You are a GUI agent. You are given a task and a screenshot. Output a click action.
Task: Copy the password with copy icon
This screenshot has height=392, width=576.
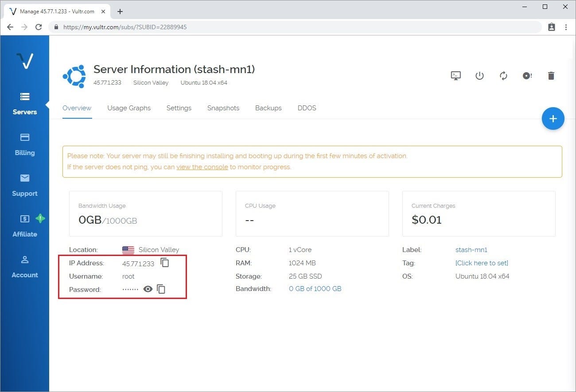161,289
